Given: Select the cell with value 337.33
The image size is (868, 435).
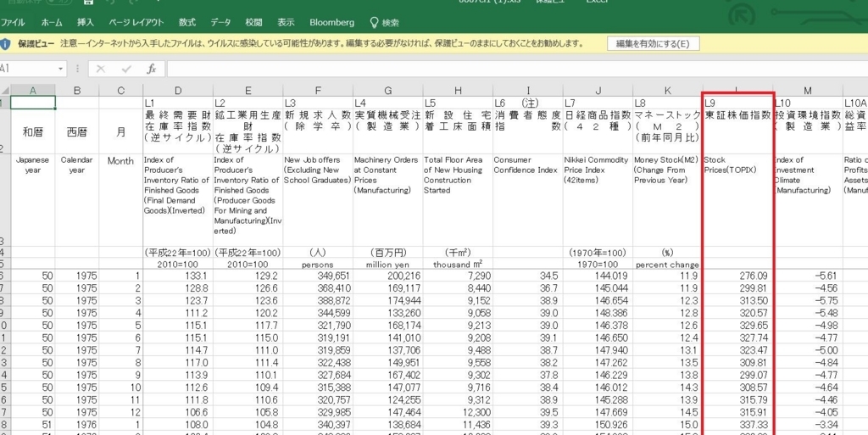Looking at the screenshot, I should tap(738, 424).
